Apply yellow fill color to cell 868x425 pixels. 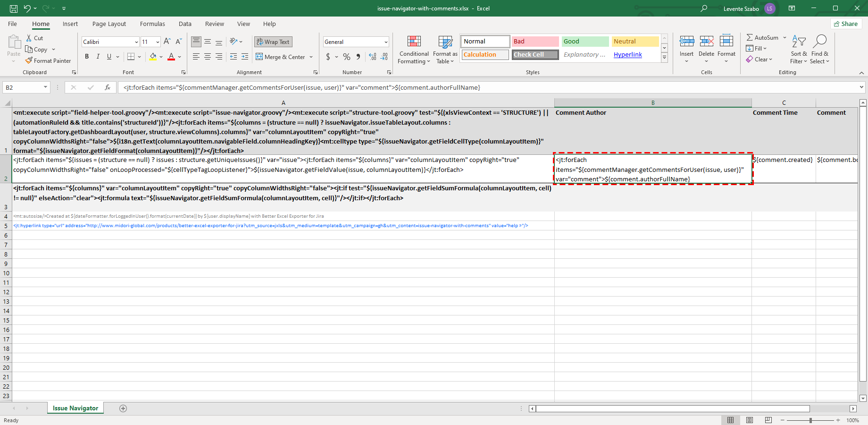pos(153,57)
